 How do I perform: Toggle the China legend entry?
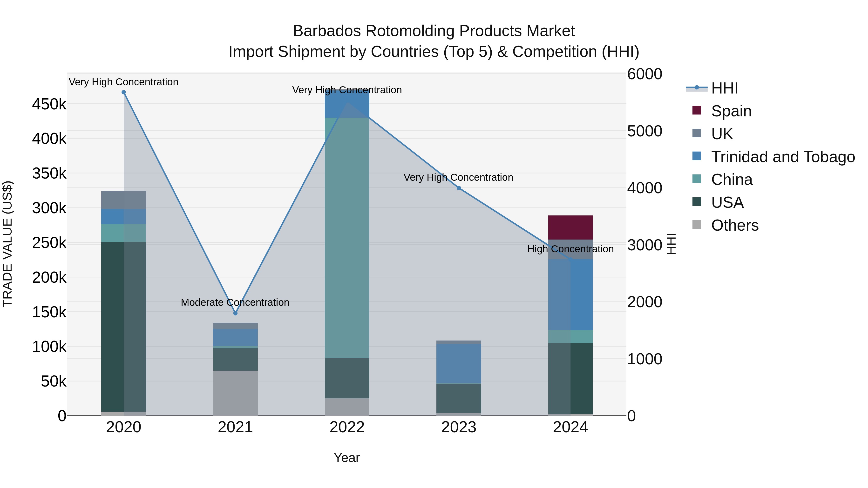(722, 180)
